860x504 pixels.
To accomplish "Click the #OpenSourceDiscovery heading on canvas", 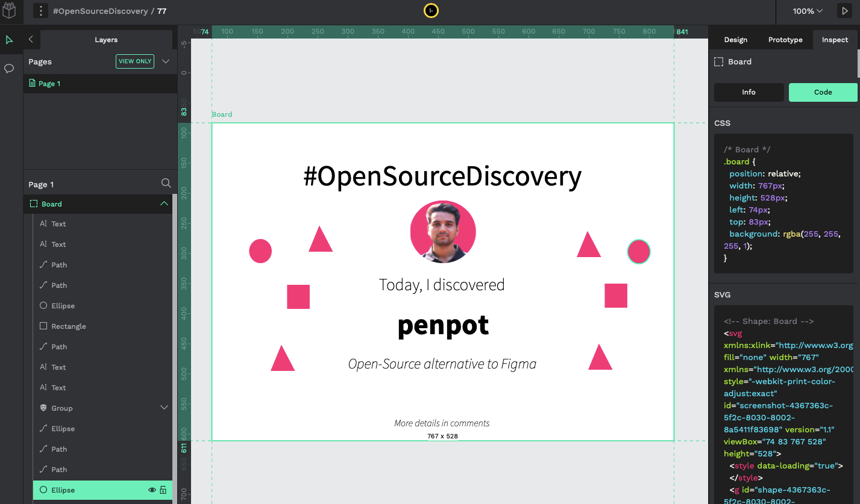I will 442,176.
